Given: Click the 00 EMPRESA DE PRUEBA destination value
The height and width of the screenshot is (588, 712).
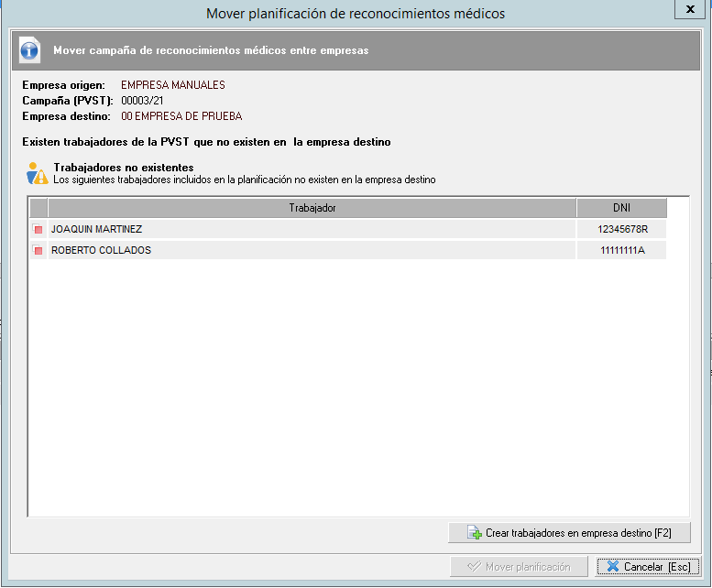Looking at the screenshot, I should (181, 116).
